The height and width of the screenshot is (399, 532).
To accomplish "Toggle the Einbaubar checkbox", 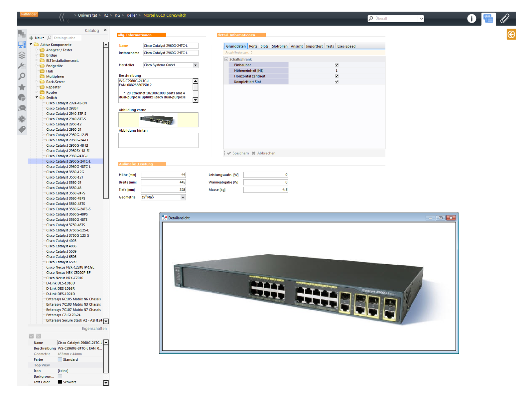I will (x=336, y=65).
